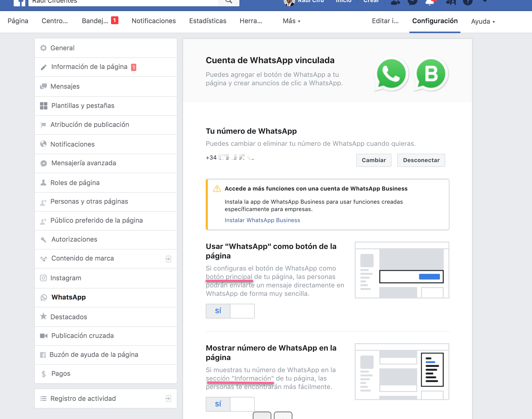Click the external arrow icon on Contenido de marca
Image resolution: width=532 pixels, height=419 pixels.
(x=168, y=259)
